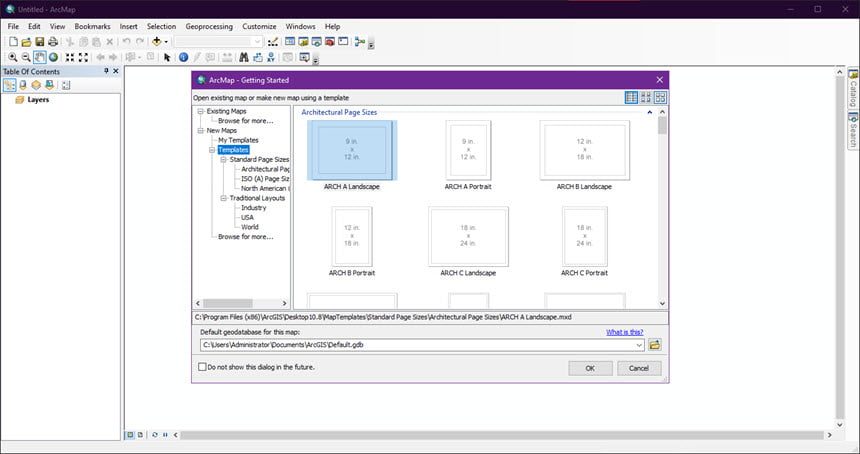Activate the Identify tool

184,57
